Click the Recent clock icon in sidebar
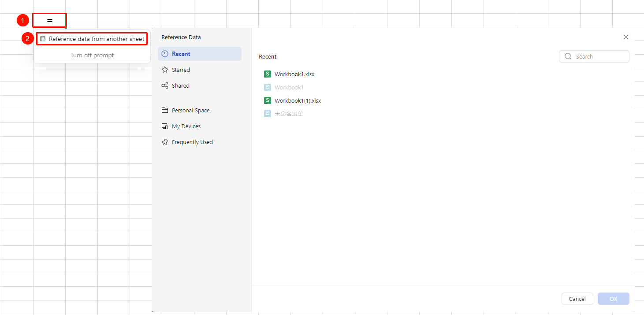644x315 pixels. (x=165, y=54)
